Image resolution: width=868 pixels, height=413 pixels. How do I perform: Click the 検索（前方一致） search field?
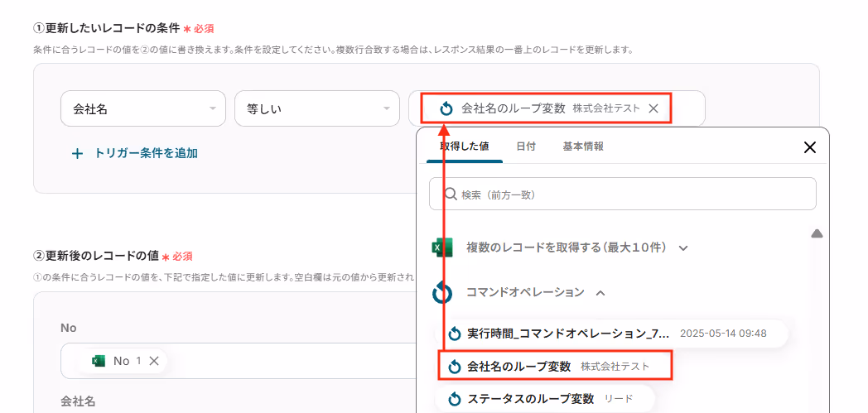tap(622, 194)
